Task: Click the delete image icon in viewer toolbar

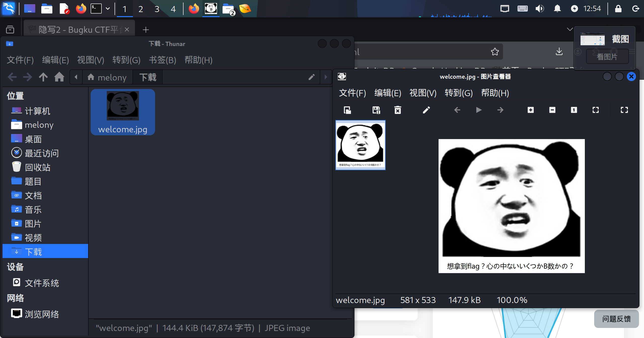Action: 398,110
